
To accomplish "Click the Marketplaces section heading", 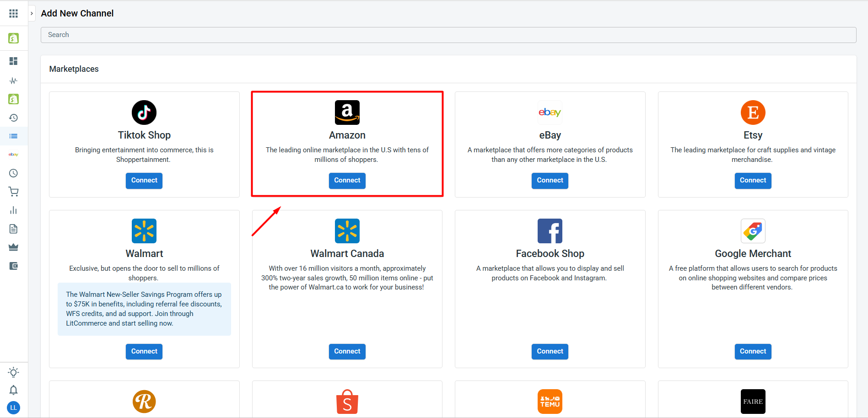I will pos(74,69).
